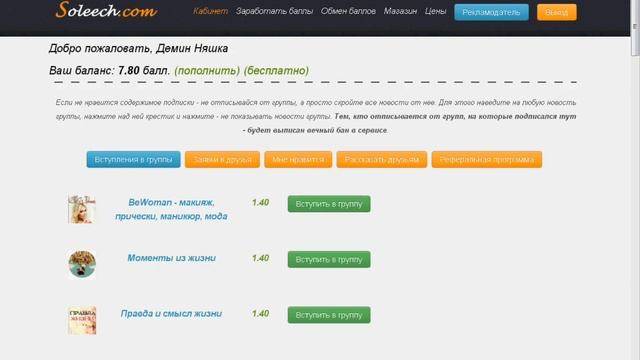640x360 pixels.
Task: Click the orange Выход button
Action: coord(557,12)
